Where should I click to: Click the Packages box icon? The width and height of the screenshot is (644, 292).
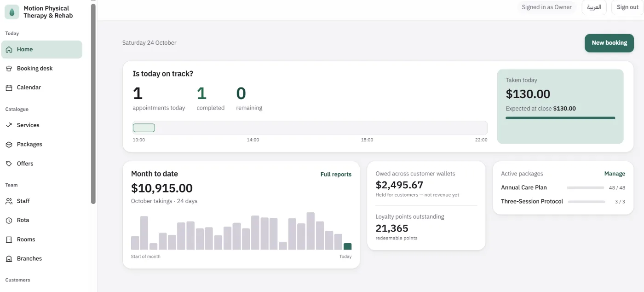(x=9, y=144)
